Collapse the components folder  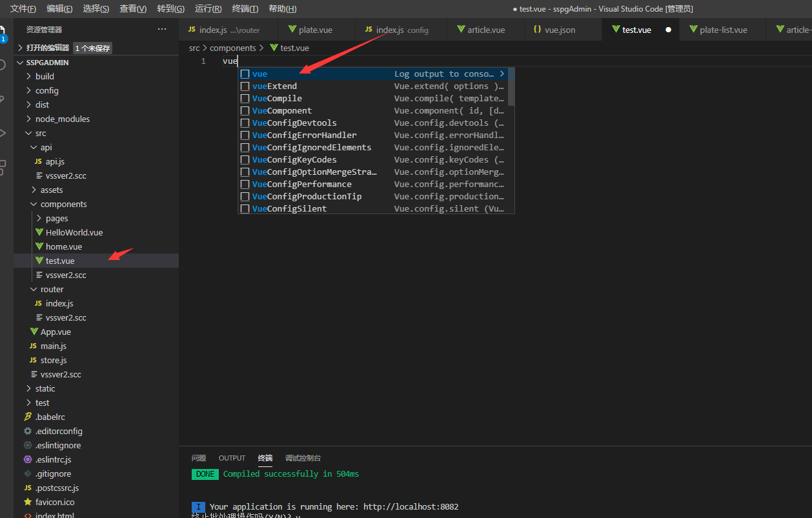[34, 204]
